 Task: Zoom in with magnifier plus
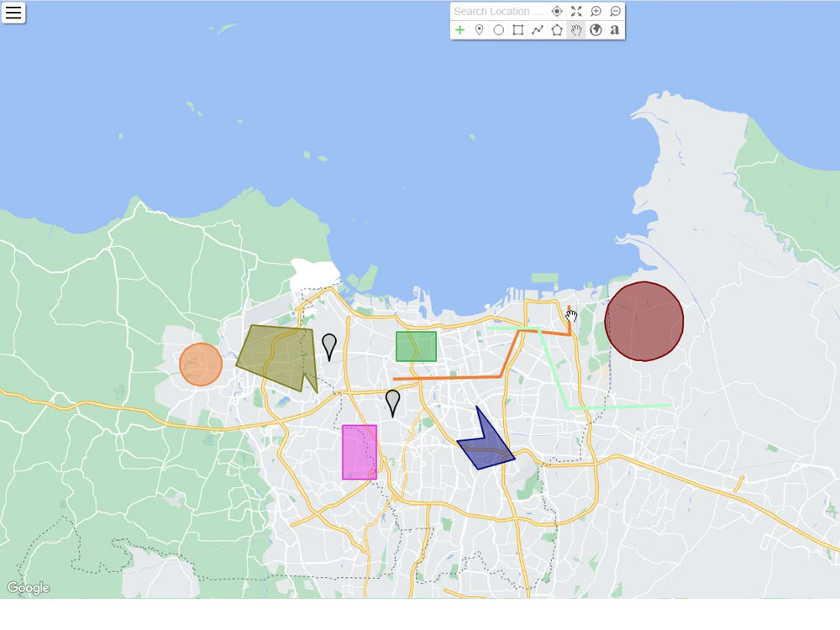(596, 11)
